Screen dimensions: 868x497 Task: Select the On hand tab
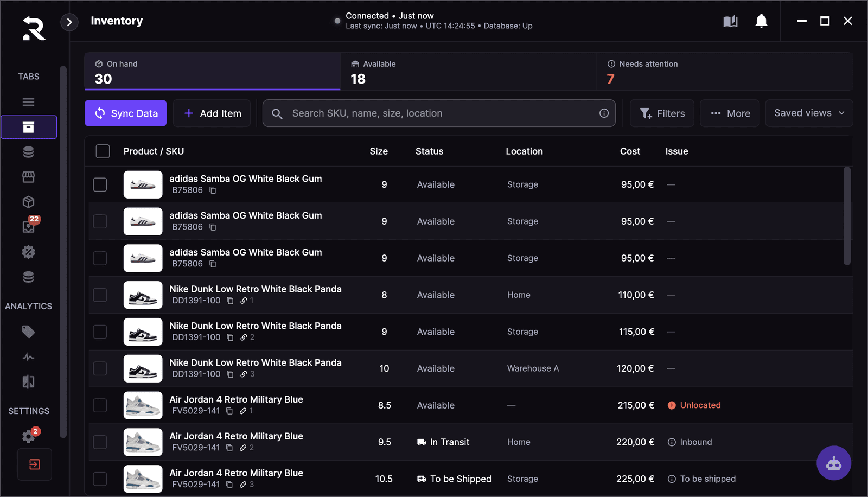point(213,71)
